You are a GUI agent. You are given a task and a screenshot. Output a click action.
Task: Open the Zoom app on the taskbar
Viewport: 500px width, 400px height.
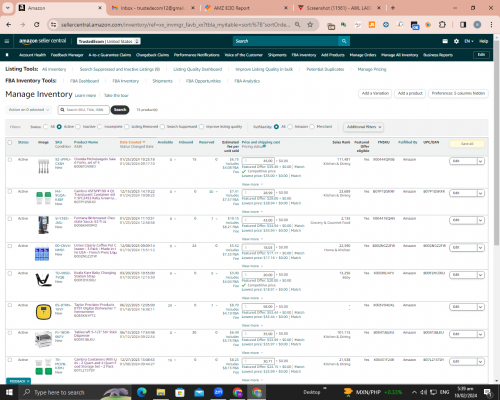pos(219,392)
